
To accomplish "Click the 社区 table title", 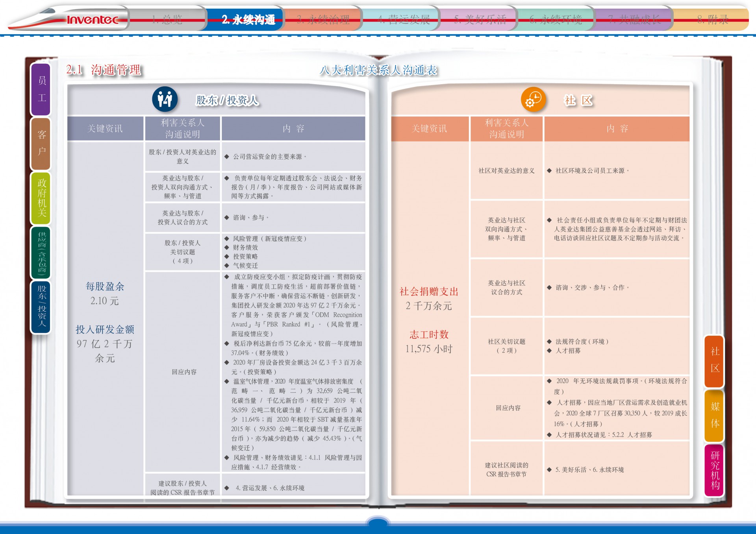I will click(578, 100).
